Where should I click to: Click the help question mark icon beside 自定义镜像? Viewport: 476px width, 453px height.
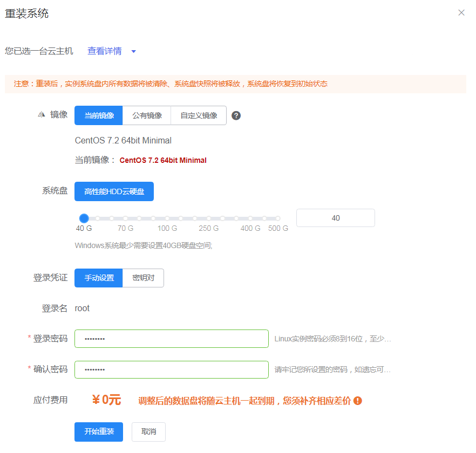(236, 115)
